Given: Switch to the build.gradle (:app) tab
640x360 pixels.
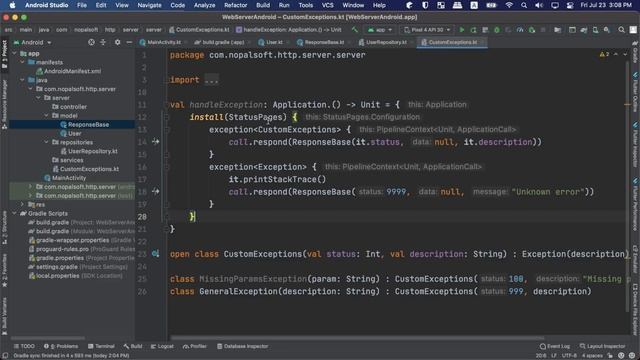Looking at the screenshot, I should [x=222, y=42].
